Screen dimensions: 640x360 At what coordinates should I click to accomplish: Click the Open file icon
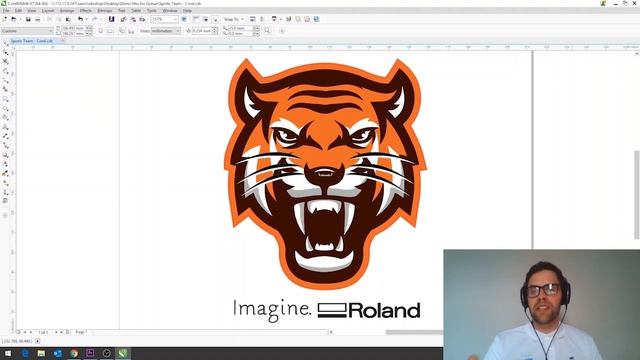click(x=13, y=19)
